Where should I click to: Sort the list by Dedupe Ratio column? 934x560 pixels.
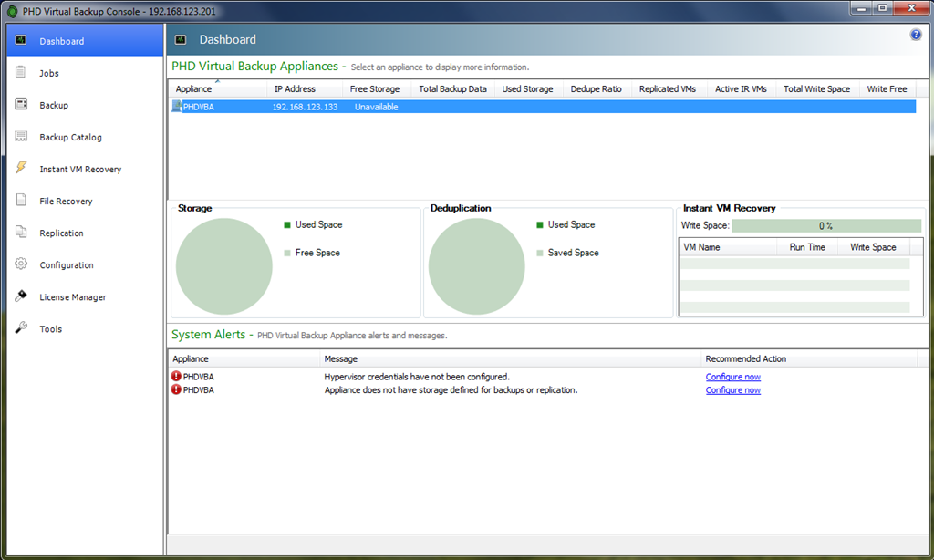[596, 89]
